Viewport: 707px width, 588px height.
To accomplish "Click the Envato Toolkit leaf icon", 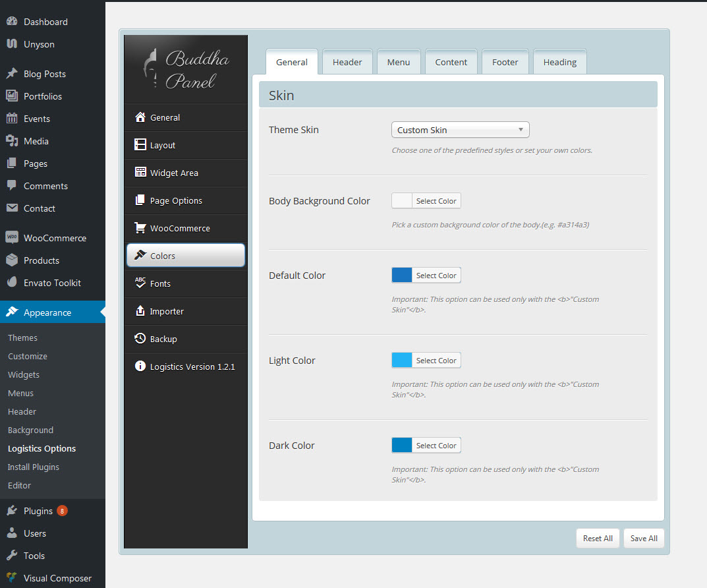I will point(12,282).
